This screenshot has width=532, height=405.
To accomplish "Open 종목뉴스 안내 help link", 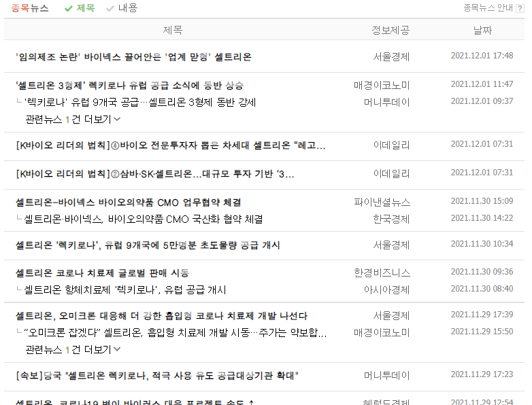I will point(488,8).
